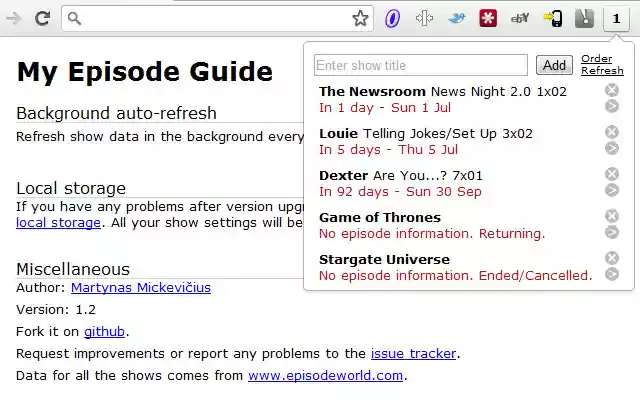Open the blue oval extension icon

(x=392, y=18)
